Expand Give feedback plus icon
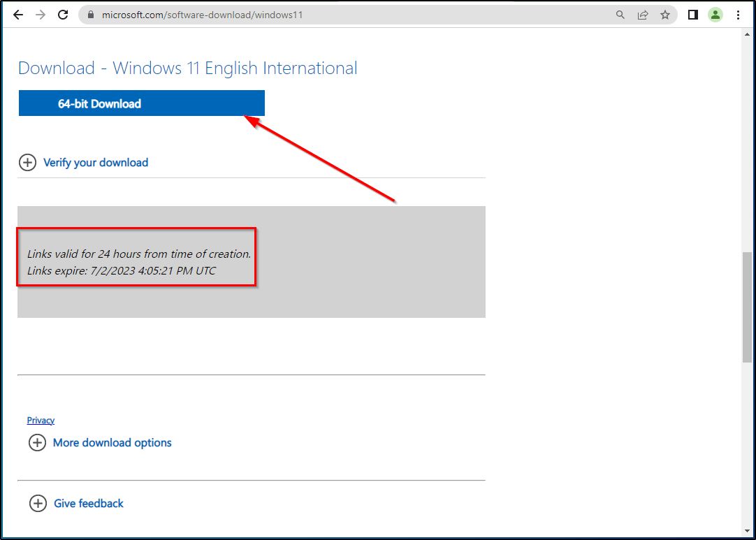The height and width of the screenshot is (540, 756). click(x=38, y=504)
